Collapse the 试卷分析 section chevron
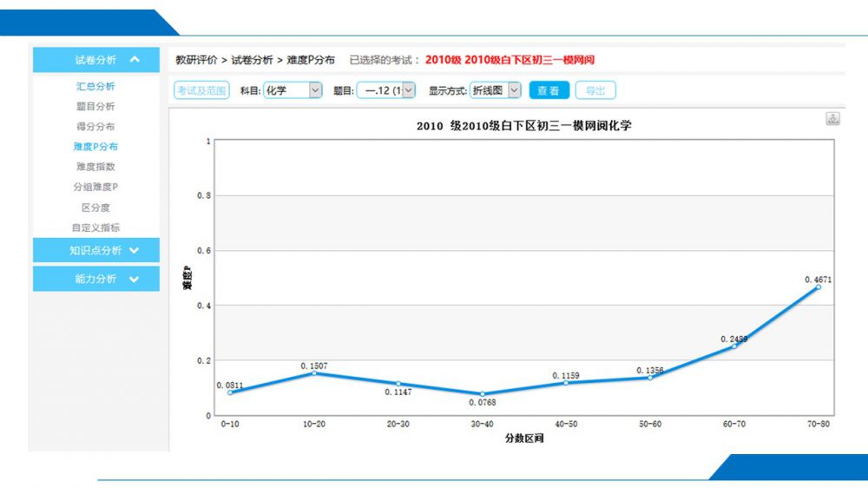 coord(134,60)
